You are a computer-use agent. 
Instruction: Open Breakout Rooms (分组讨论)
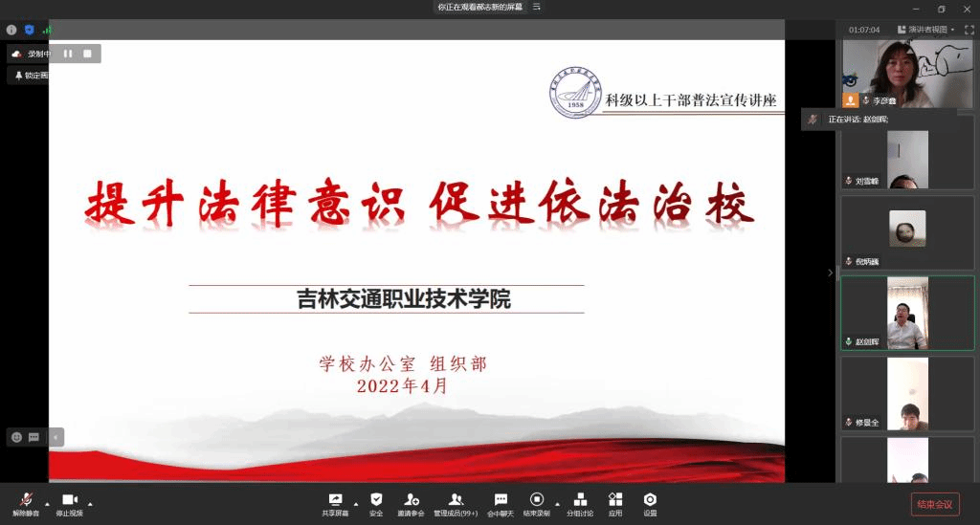pyautogui.click(x=580, y=504)
